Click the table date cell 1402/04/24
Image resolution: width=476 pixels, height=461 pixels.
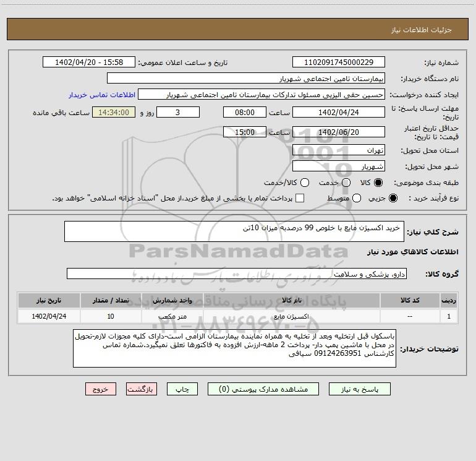coord(49,316)
